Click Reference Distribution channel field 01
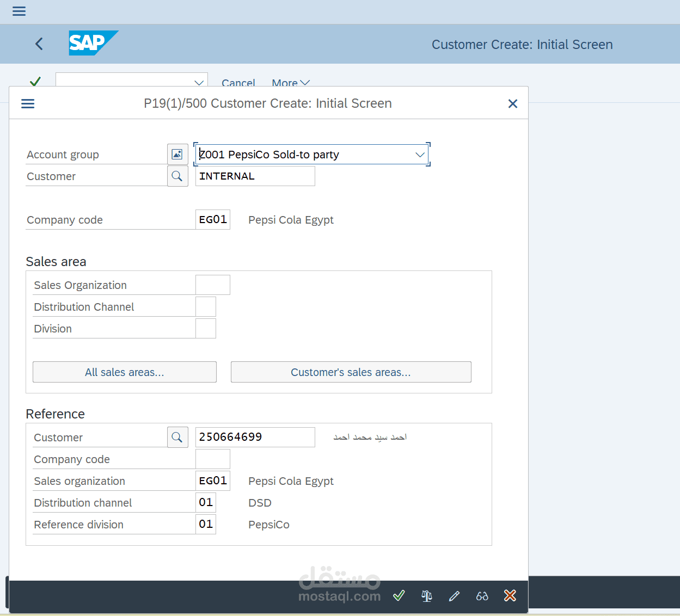 click(x=206, y=503)
